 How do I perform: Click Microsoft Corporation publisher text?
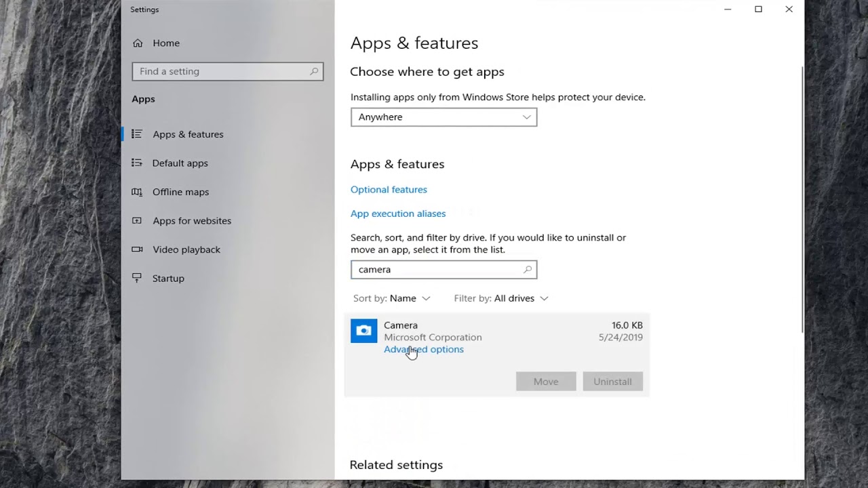pos(433,337)
